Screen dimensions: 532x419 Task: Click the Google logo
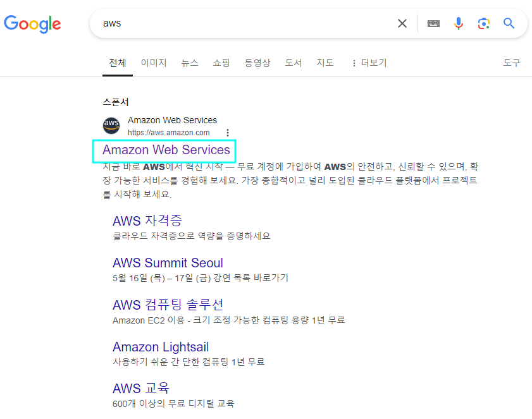click(32, 24)
